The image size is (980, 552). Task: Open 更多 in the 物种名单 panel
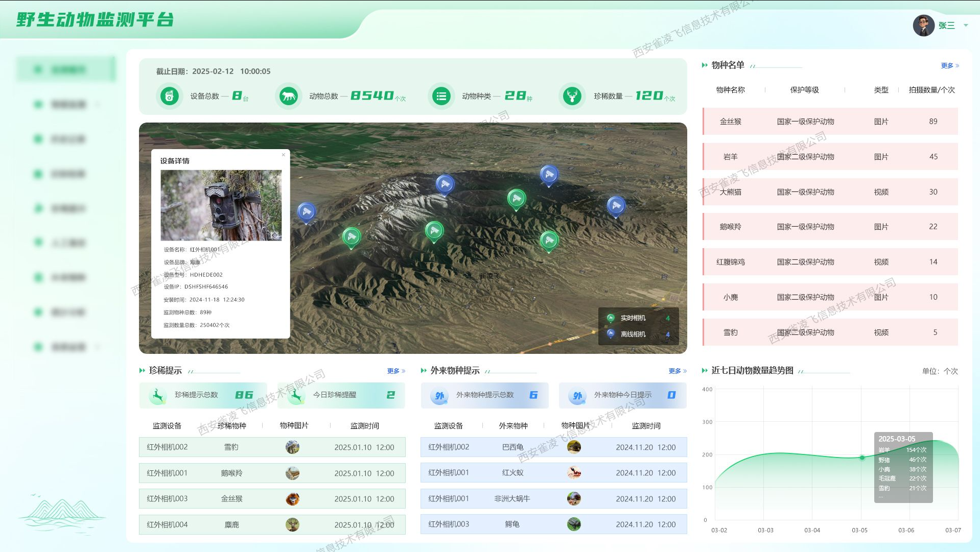click(949, 65)
